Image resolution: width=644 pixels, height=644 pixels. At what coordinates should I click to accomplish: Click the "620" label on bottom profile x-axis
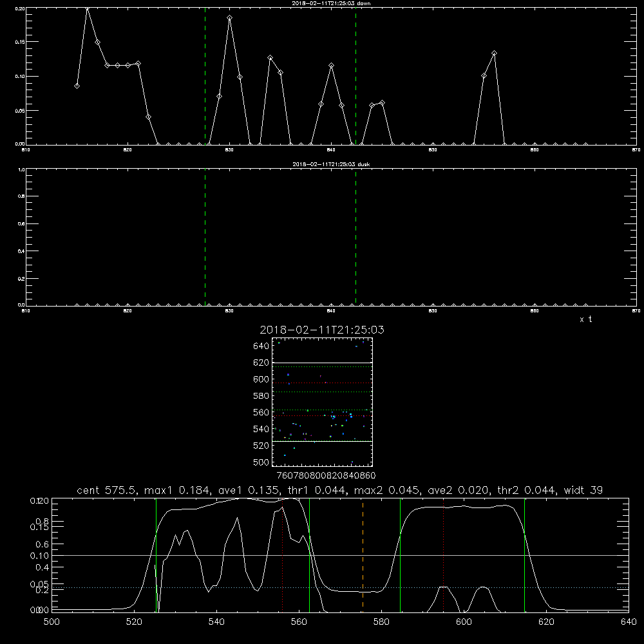(x=546, y=622)
